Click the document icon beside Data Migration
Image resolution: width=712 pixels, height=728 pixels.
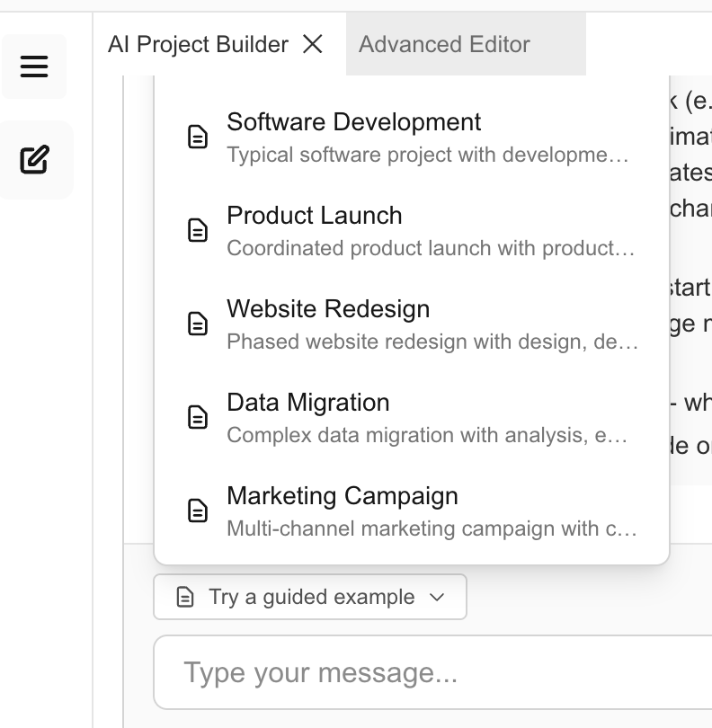(x=198, y=417)
